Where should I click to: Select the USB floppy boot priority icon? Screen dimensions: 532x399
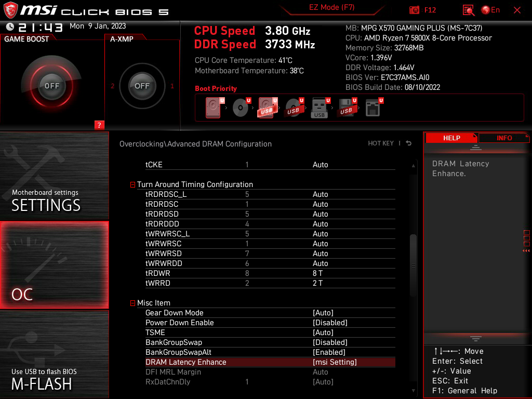347,108
